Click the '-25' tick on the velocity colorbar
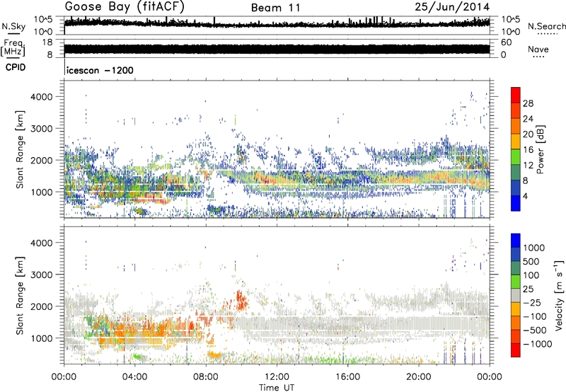The width and height of the screenshot is (566, 392). pos(532,303)
